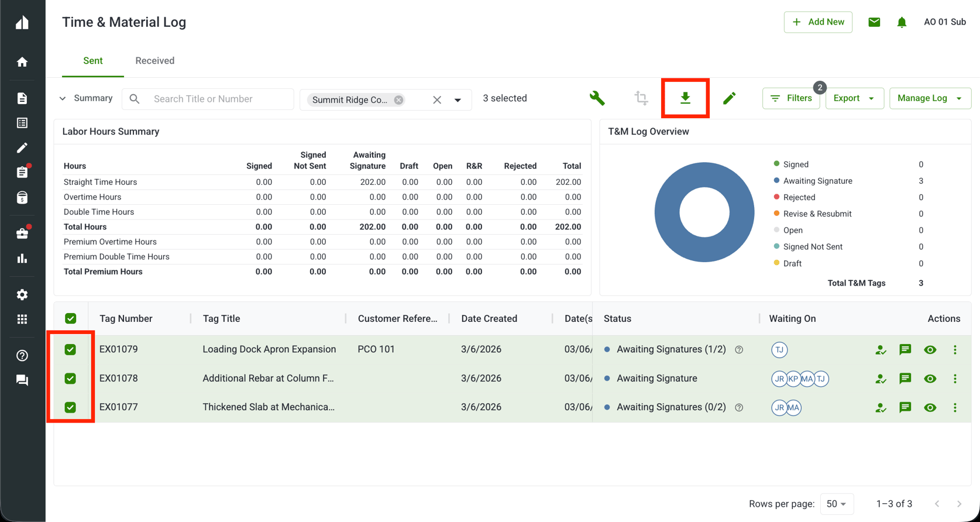Click the Search Title or Number field
980x522 pixels.
pos(208,99)
